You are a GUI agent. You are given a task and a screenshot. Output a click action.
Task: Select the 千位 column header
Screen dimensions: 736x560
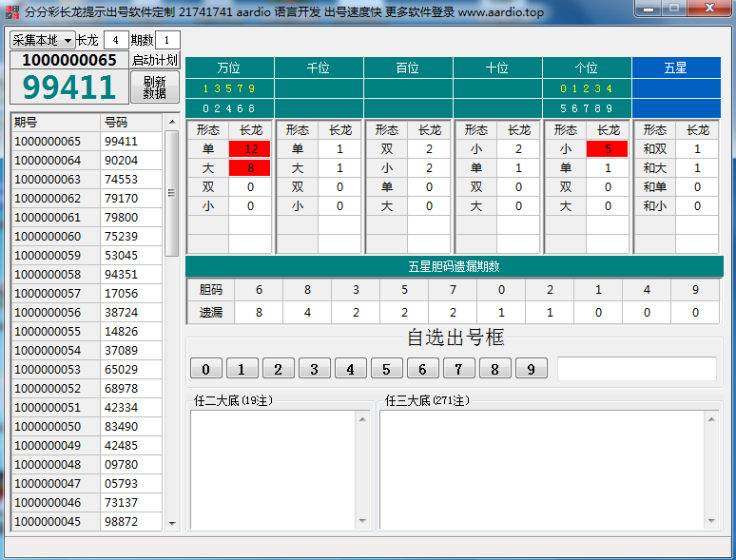coord(319,68)
